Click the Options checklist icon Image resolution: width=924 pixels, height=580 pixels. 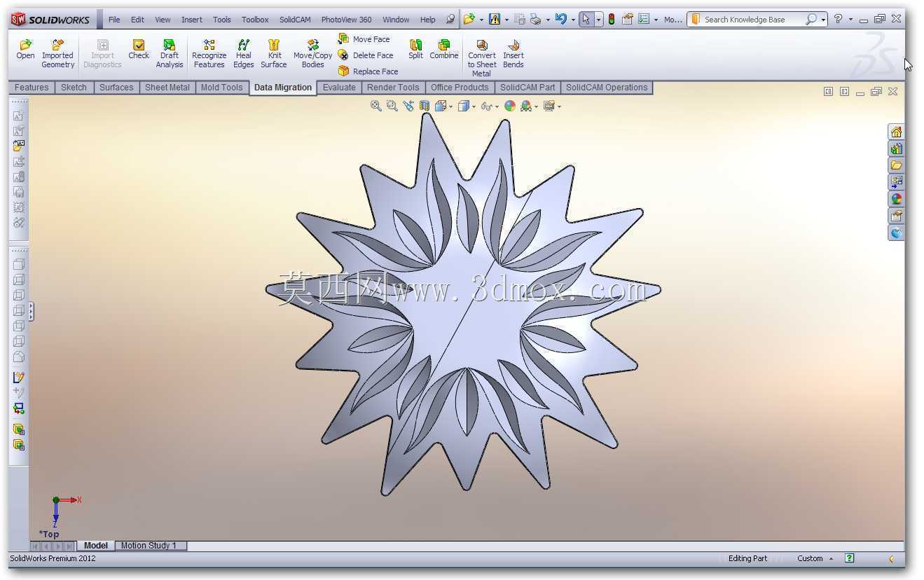[644, 20]
